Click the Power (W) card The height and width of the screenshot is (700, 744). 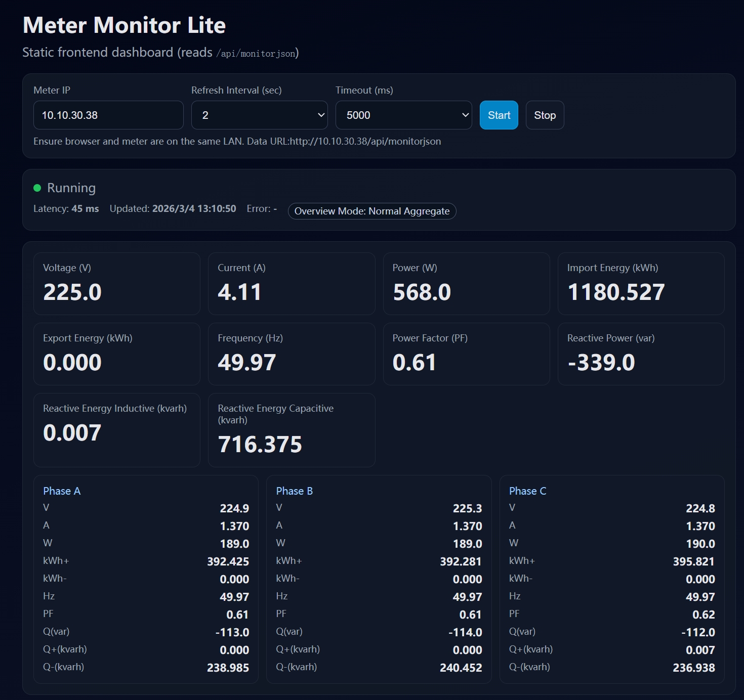[466, 284]
